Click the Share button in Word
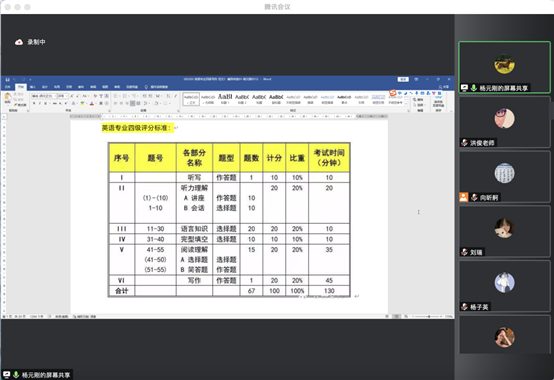The width and height of the screenshot is (554, 380). coord(444,87)
